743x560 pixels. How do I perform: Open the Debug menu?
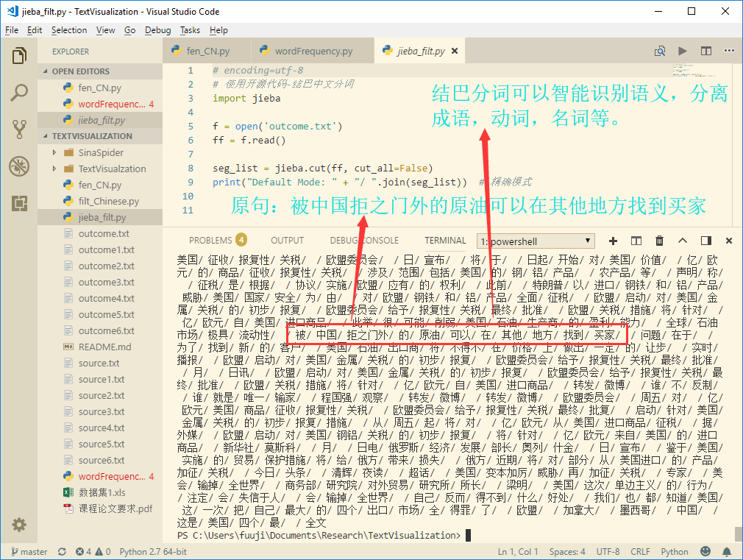click(157, 30)
